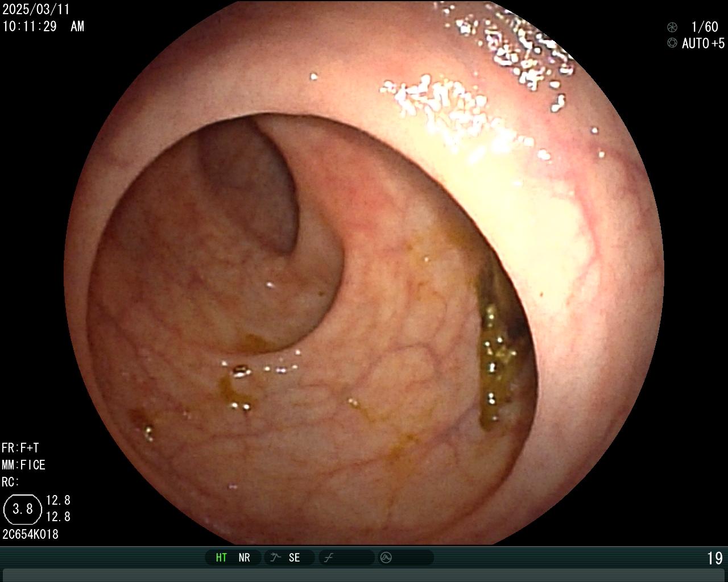Click the time 10:11:29 AM
This screenshot has width=728, height=582.
tap(43, 26)
